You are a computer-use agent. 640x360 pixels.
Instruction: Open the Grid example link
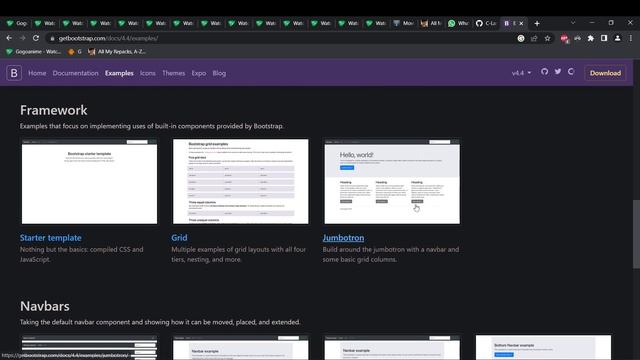tap(179, 238)
